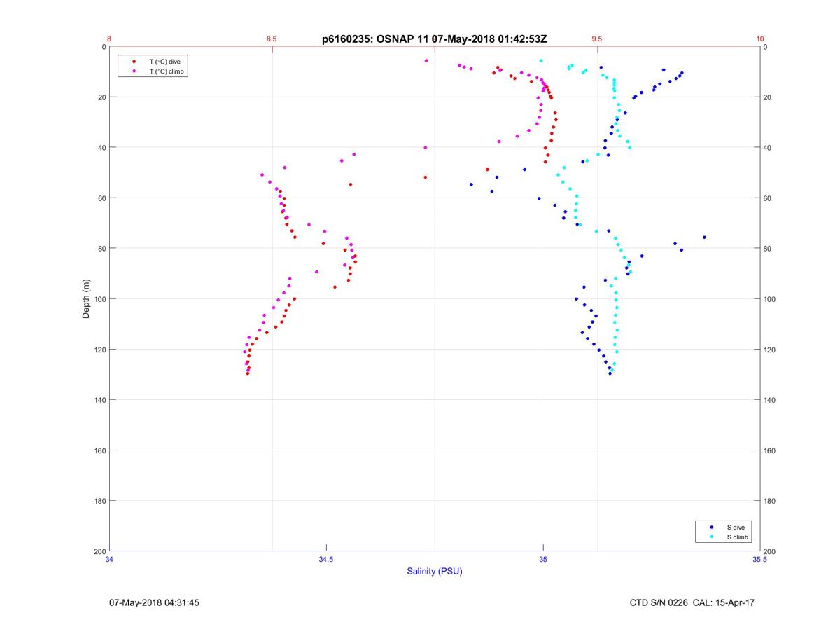Click the left-axis depth tick label "140"

99,400
